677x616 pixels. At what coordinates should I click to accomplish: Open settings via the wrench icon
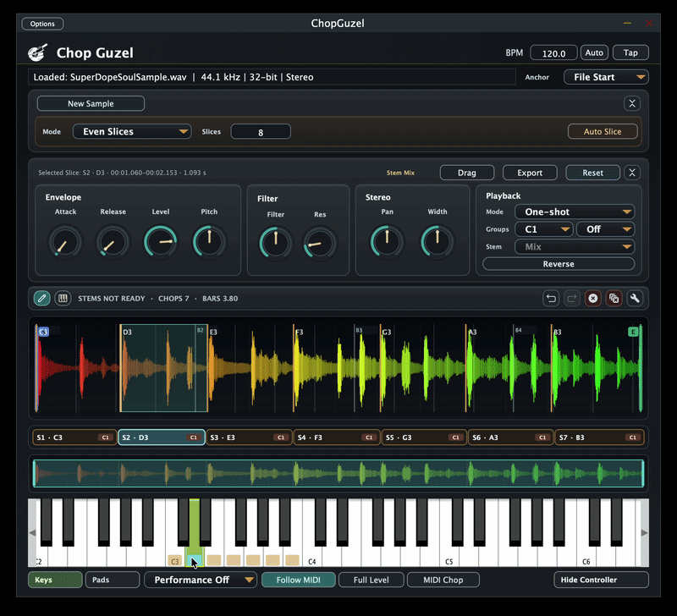click(633, 298)
